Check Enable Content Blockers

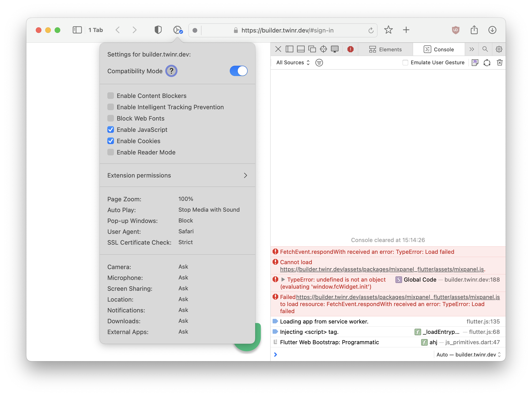110,96
